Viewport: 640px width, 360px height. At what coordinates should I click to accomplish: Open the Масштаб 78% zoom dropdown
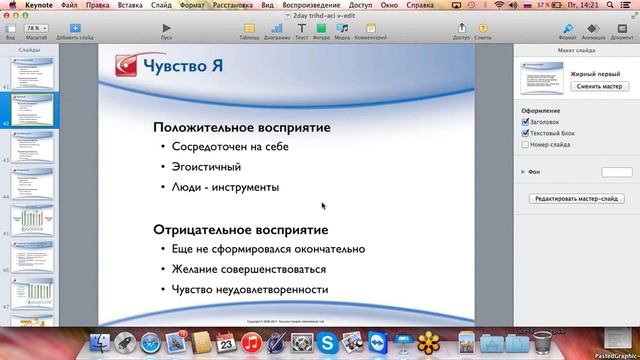[x=36, y=28]
